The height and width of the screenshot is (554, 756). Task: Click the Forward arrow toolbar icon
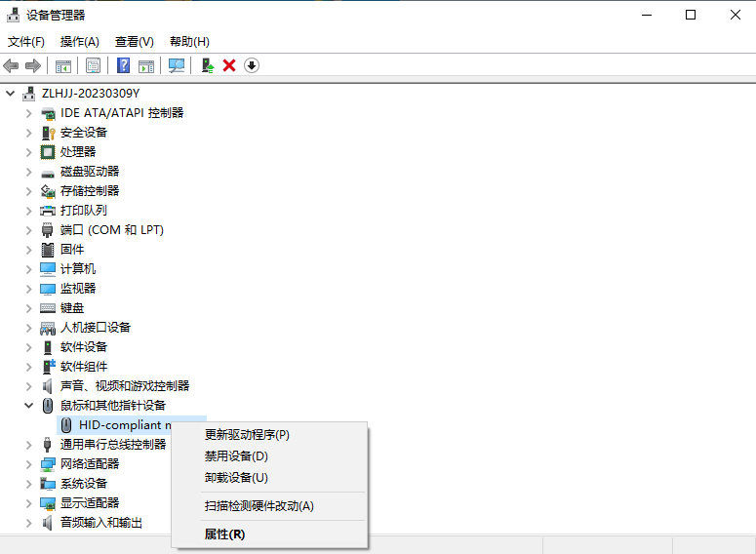pos(33,65)
